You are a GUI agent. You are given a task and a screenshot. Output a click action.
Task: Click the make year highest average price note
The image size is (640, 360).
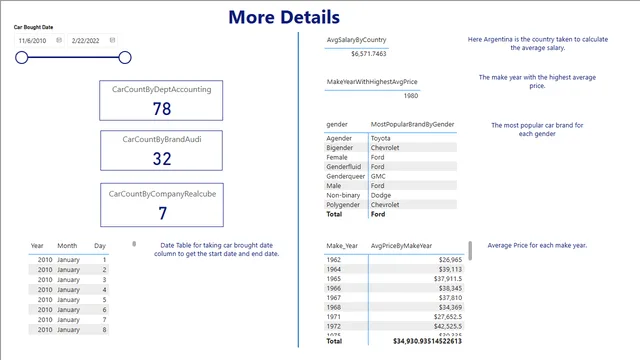(x=537, y=82)
